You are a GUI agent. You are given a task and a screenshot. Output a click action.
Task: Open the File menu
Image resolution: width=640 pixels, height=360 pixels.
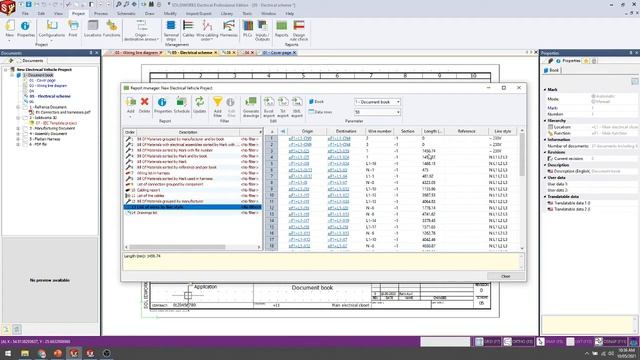tap(25, 13)
